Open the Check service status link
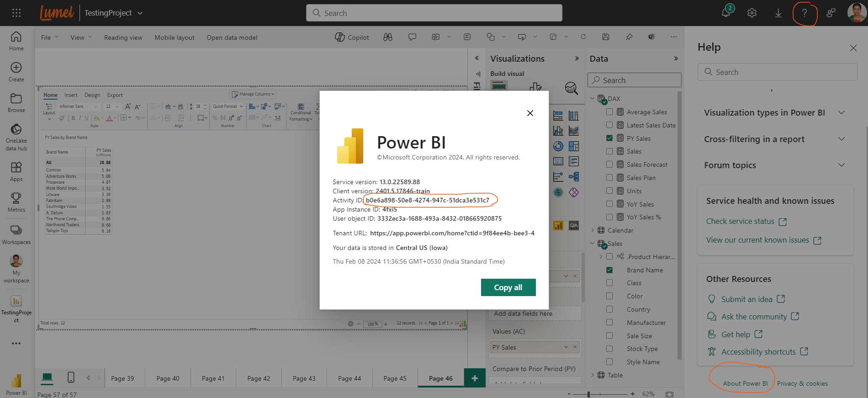This screenshot has width=868, height=398. click(x=740, y=221)
